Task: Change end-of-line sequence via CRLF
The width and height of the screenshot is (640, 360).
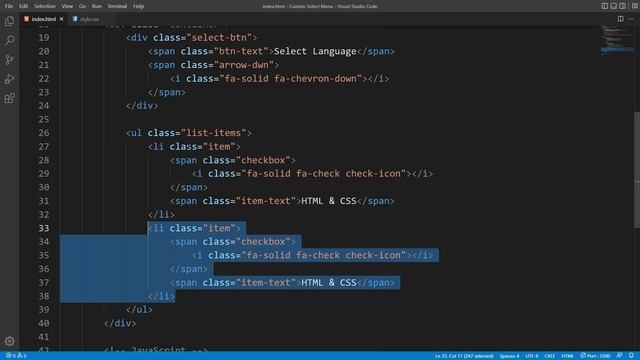Action: 549,356
